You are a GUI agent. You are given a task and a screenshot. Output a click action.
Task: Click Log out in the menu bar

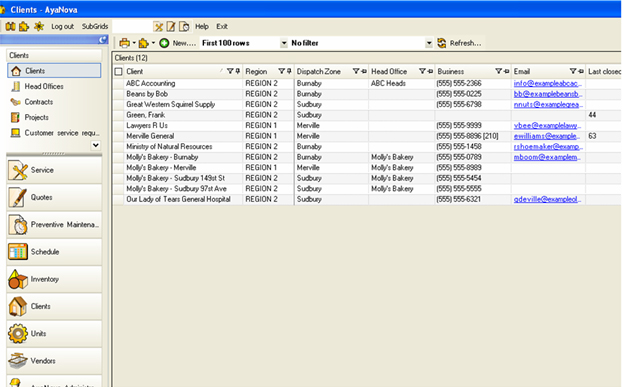click(x=62, y=27)
